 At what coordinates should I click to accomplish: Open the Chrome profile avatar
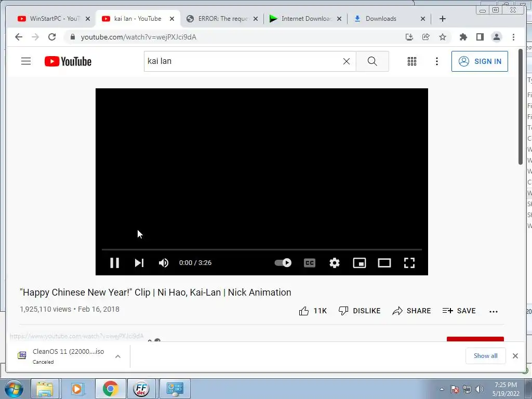(x=496, y=37)
